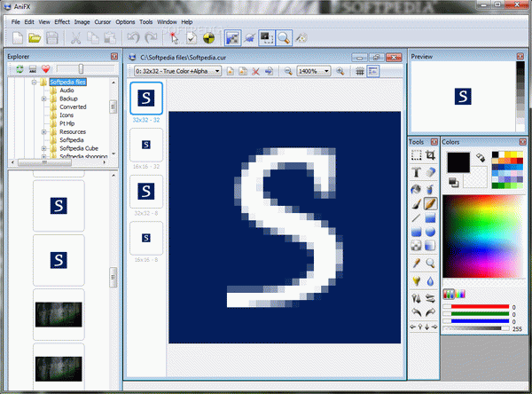Select the highlighted pencil tool
This screenshot has height=394, width=532.
pos(430,204)
